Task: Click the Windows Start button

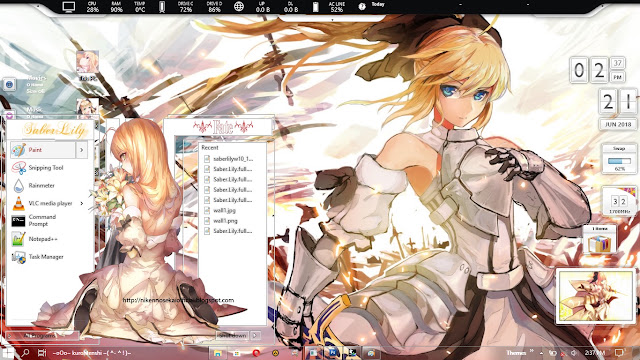Action: (7, 353)
